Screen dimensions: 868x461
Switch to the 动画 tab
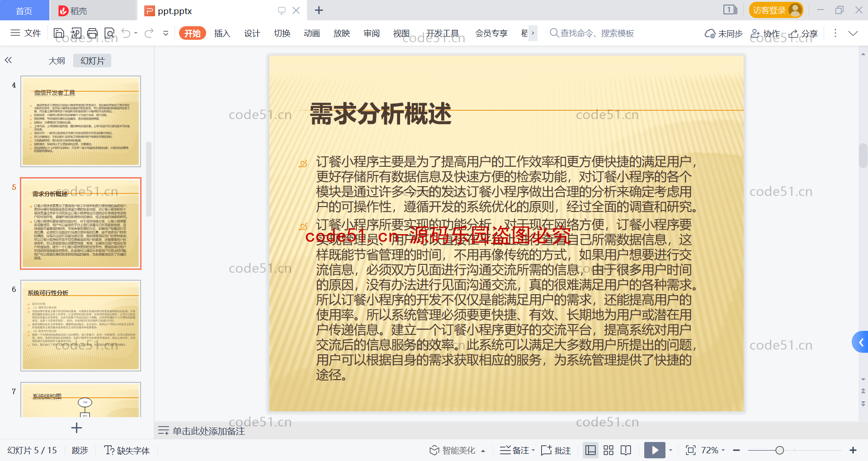pos(312,33)
